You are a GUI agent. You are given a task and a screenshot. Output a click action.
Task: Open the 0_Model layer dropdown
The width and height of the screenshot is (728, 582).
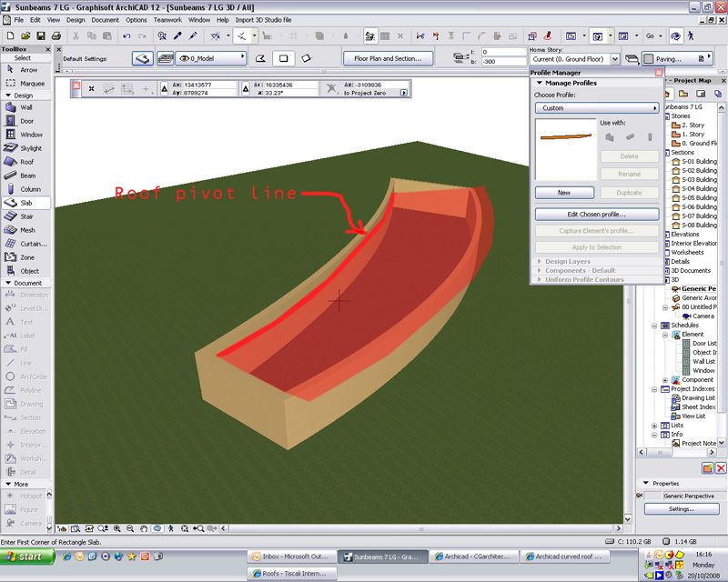tap(211, 58)
